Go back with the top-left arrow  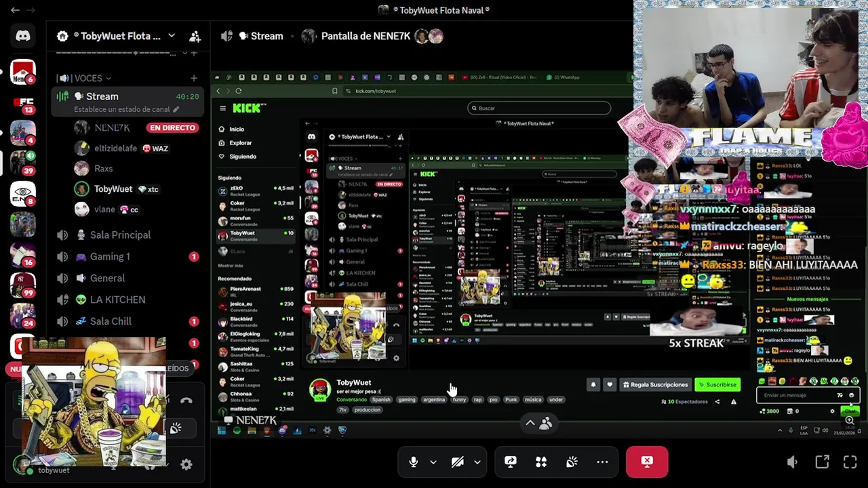click(x=15, y=10)
